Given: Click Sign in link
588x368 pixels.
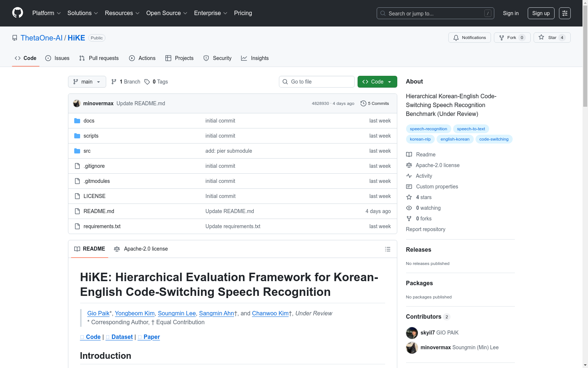Looking at the screenshot, I should 511,13.
